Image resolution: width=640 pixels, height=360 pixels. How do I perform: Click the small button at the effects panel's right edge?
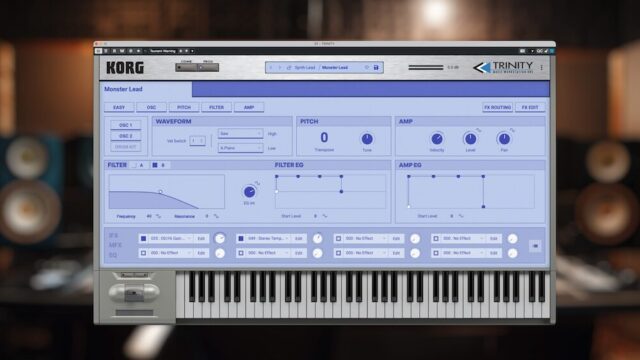[x=536, y=246]
